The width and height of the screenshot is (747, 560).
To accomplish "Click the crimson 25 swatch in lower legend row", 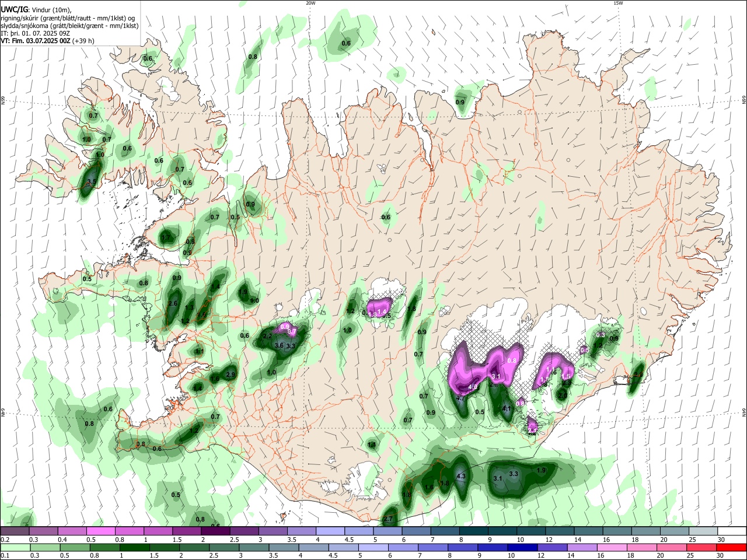I will 701,547.
